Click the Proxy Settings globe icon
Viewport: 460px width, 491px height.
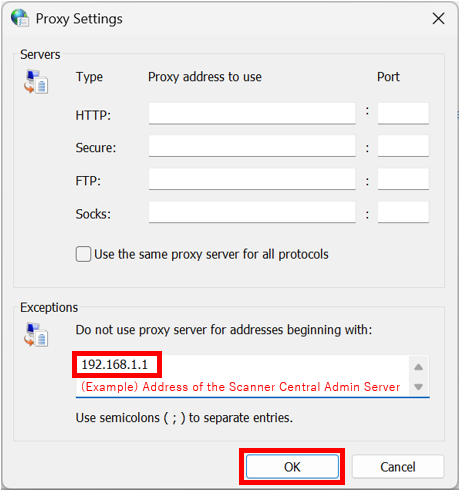click(20, 18)
